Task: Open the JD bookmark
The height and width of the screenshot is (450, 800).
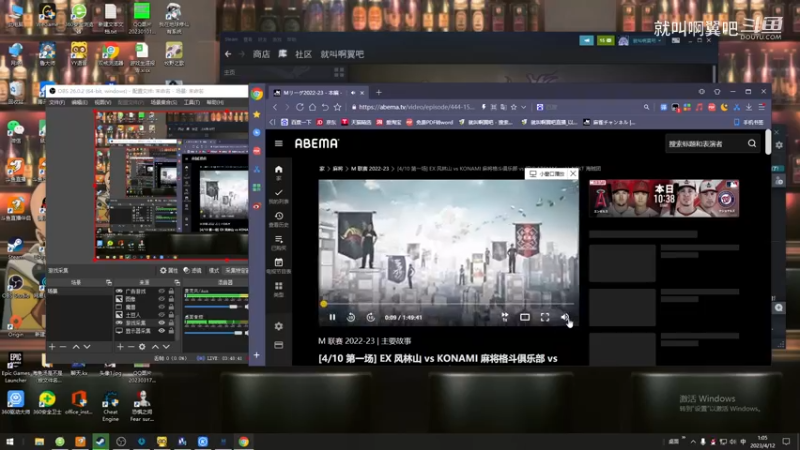Action: (326, 122)
